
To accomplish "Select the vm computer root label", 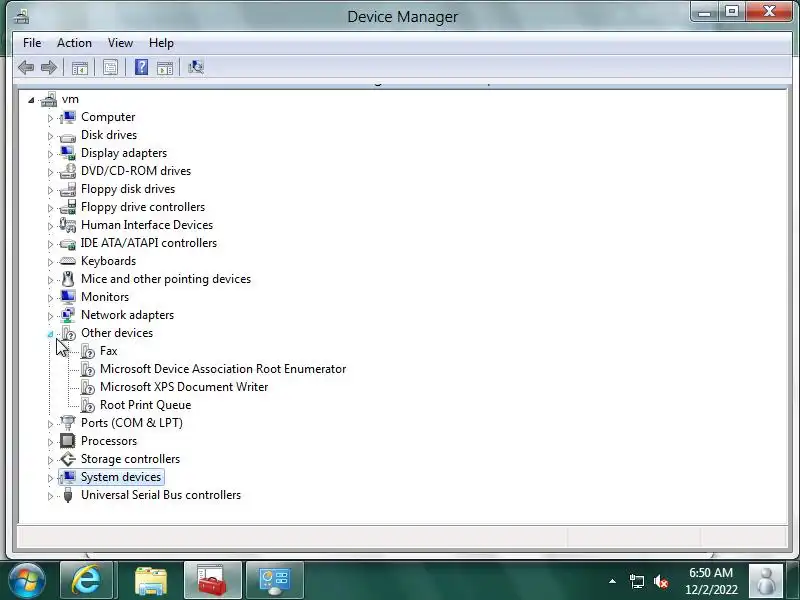I will (70, 99).
